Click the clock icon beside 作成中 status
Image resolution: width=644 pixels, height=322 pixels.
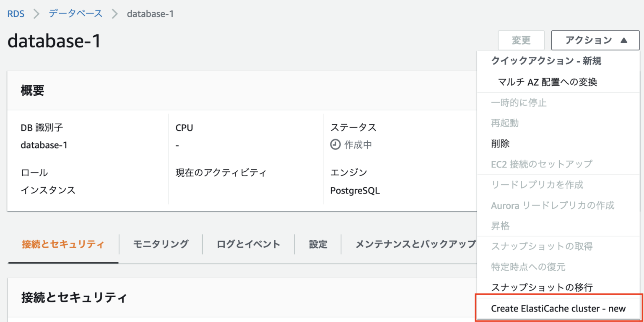pos(335,145)
